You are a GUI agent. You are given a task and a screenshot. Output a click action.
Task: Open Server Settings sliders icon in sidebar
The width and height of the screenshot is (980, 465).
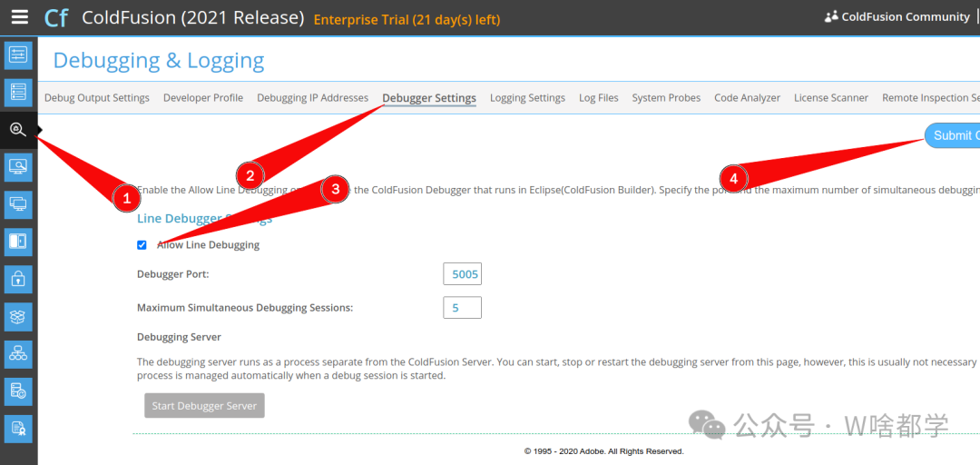[x=18, y=54]
